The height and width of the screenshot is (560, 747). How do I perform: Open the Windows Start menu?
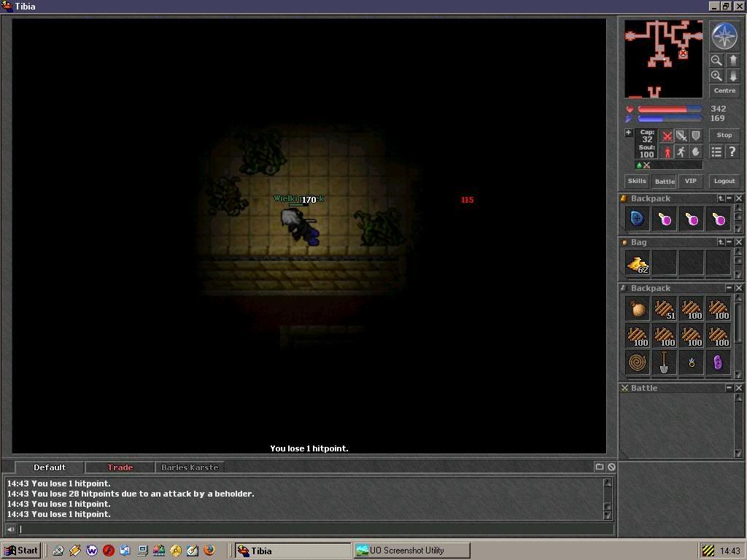click(21, 551)
